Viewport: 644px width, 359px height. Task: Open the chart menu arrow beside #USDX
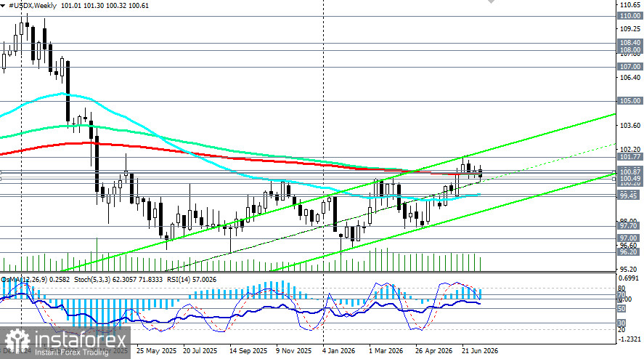pyautogui.click(x=3, y=6)
